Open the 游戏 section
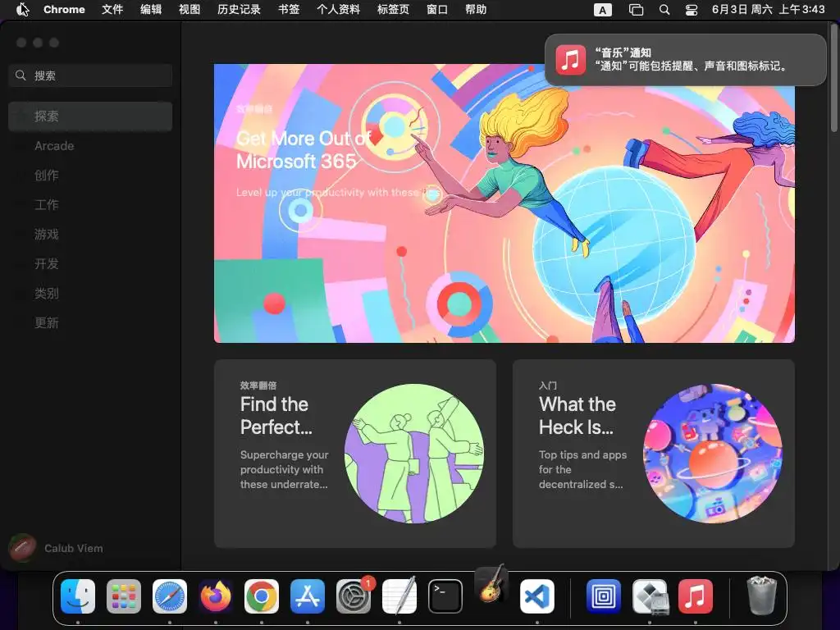The image size is (840, 630). [x=90, y=234]
